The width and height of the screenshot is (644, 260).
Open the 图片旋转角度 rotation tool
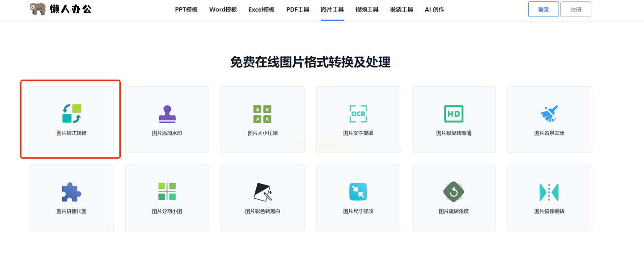click(453, 192)
